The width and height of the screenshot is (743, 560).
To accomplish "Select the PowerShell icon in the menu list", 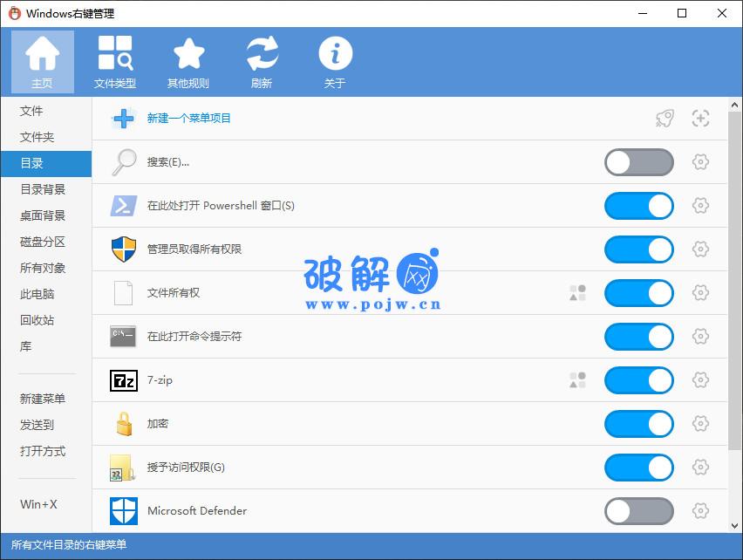I will point(123,206).
